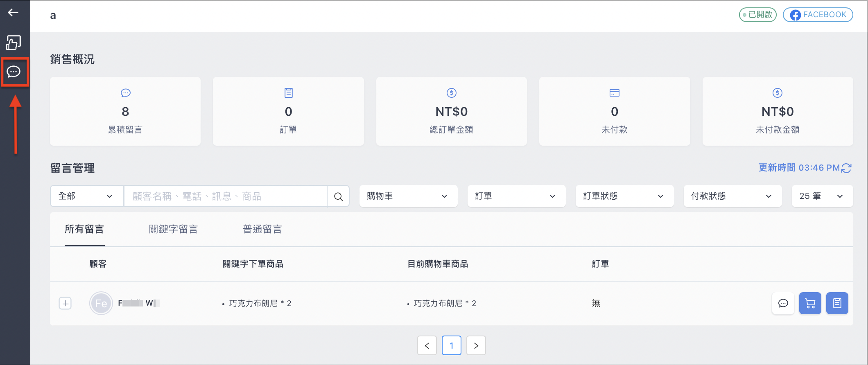
Task: Click the 未付款 credit card icon
Action: 615,93
